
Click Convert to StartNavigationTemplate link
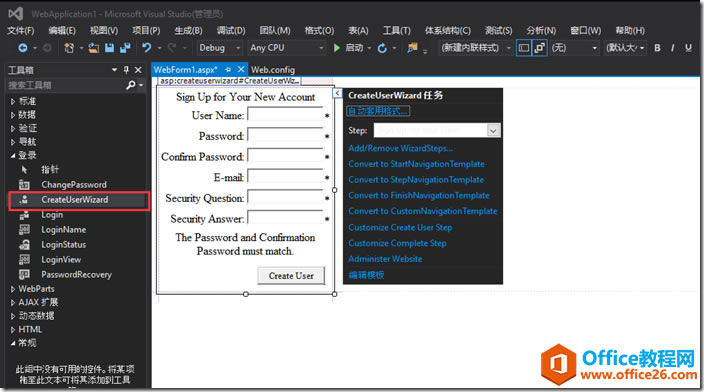tap(416, 164)
